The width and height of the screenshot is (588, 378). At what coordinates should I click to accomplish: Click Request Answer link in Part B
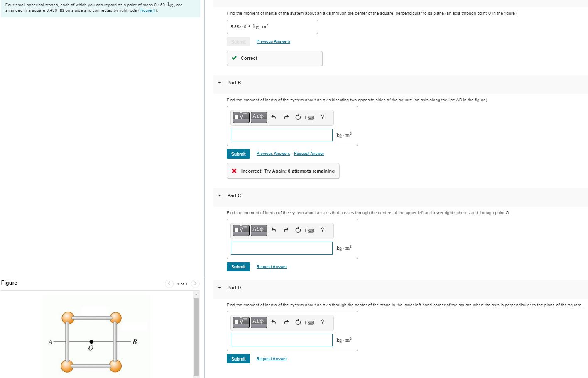309,154
